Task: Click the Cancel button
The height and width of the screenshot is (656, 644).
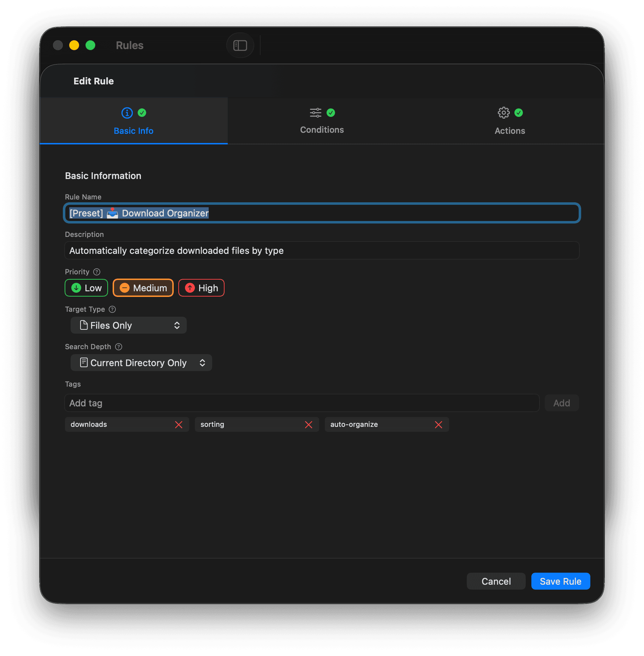Action: (x=496, y=581)
